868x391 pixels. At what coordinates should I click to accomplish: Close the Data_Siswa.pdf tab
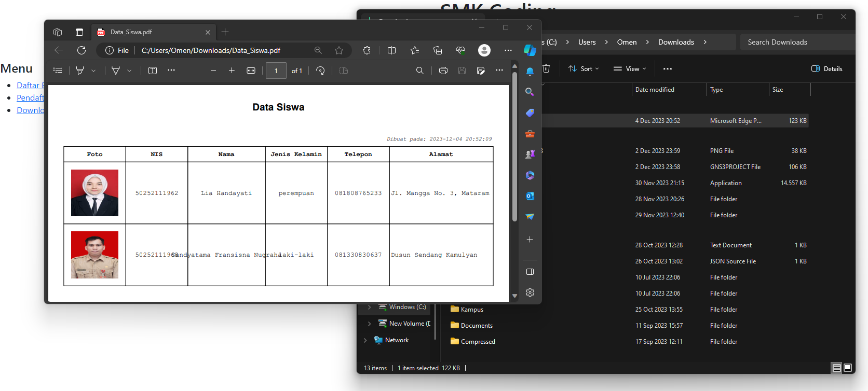coord(208,32)
